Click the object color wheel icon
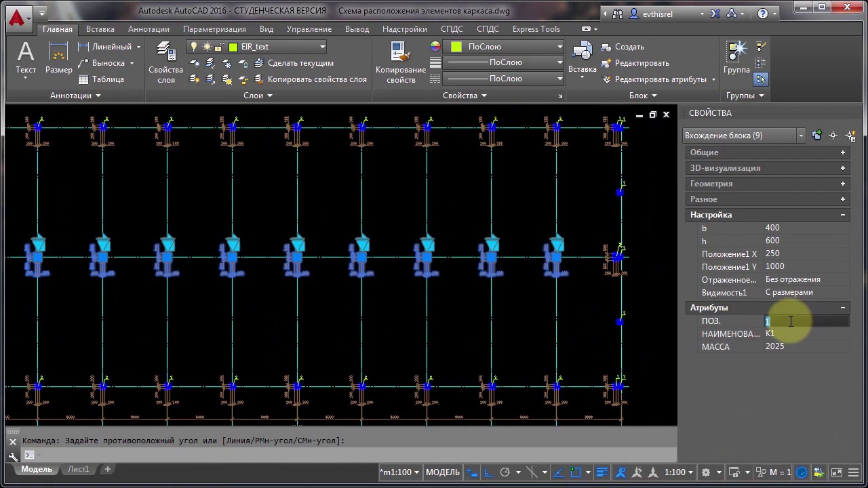The height and width of the screenshot is (488, 868). pyautogui.click(x=435, y=47)
